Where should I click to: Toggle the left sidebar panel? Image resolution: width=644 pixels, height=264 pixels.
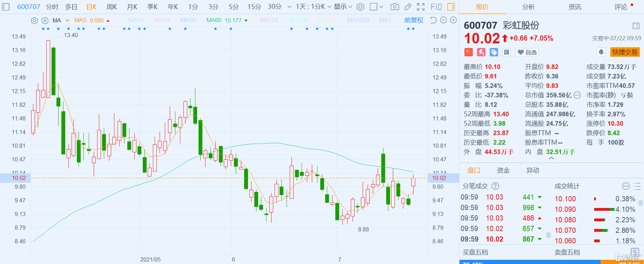coord(6,7)
